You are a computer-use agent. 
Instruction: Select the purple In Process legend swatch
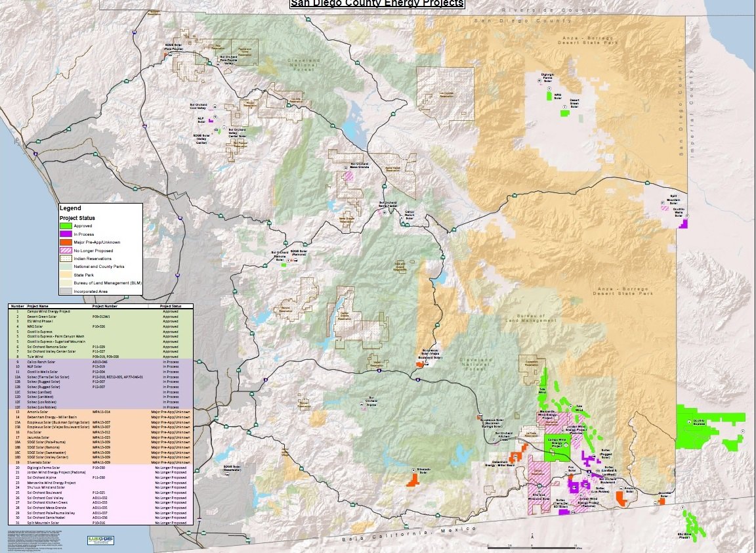(x=66, y=234)
